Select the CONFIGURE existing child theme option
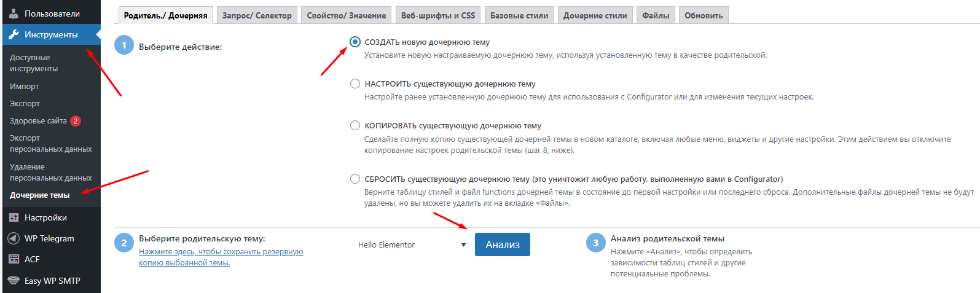Image resolution: width=980 pixels, height=293 pixels. pyautogui.click(x=355, y=84)
